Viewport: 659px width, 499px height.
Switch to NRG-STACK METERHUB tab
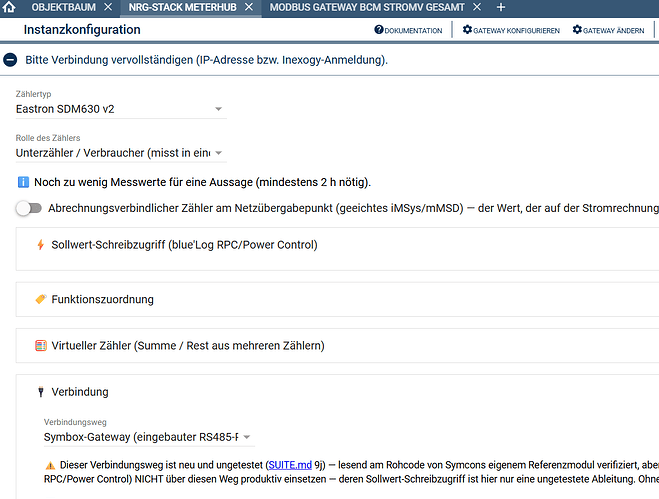(x=182, y=7)
